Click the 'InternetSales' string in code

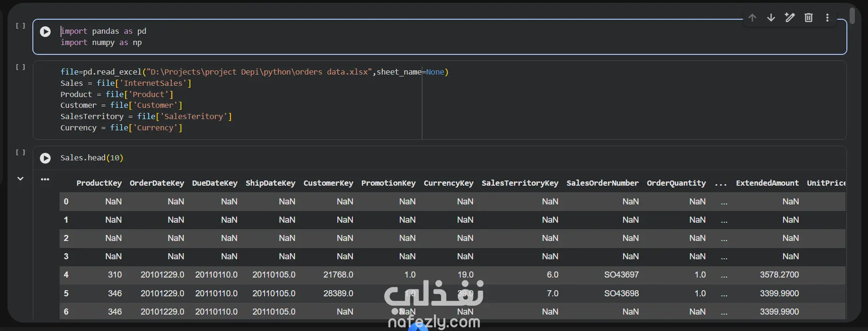click(x=153, y=83)
